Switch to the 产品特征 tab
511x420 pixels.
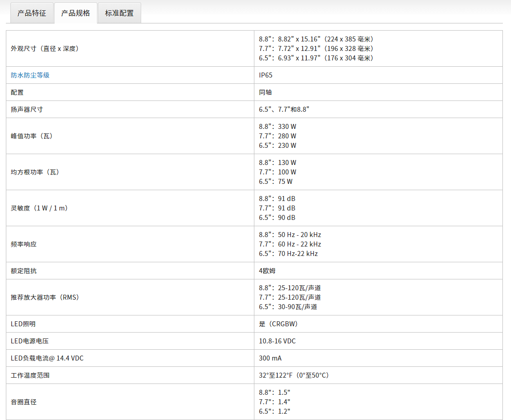[x=32, y=13]
